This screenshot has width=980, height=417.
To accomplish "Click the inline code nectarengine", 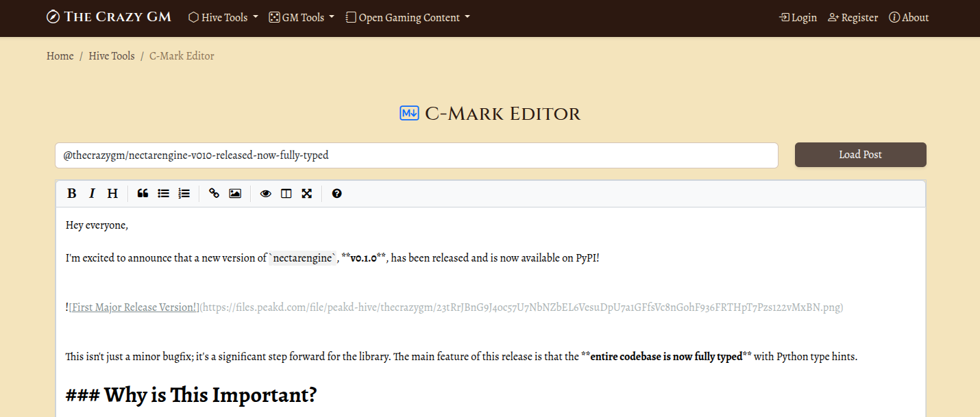I will pyautogui.click(x=303, y=258).
